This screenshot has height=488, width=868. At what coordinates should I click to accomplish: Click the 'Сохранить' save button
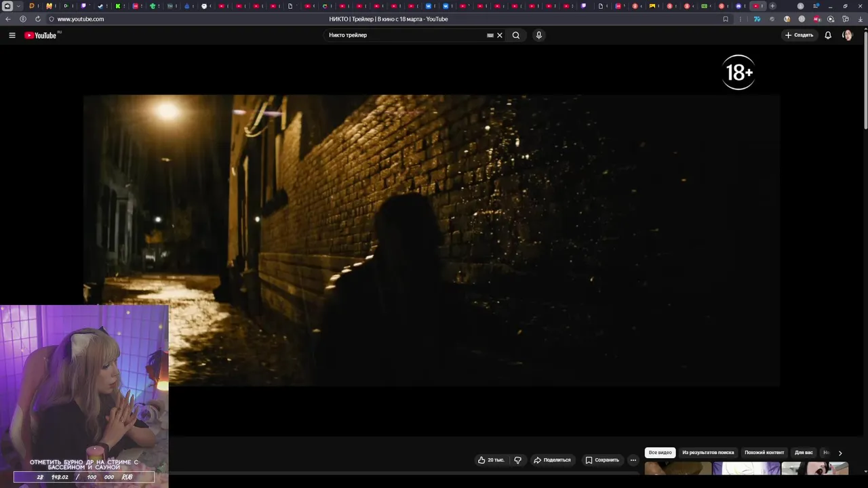602,460
